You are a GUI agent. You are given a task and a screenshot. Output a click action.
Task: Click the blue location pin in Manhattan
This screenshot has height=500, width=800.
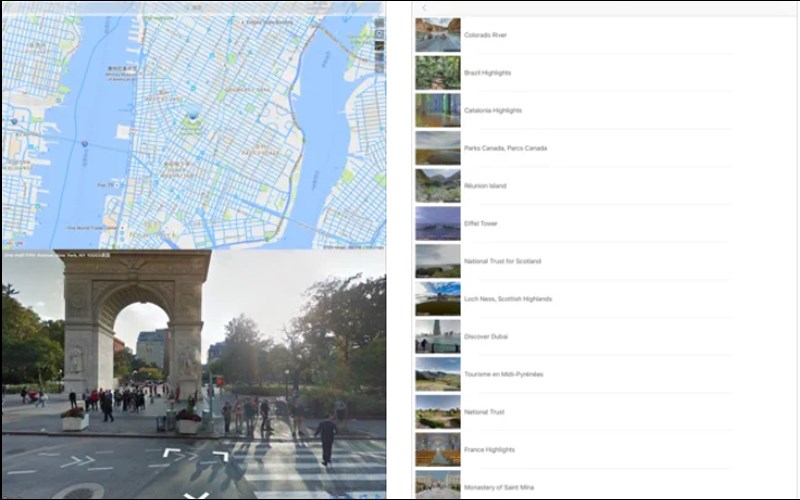coord(192,116)
